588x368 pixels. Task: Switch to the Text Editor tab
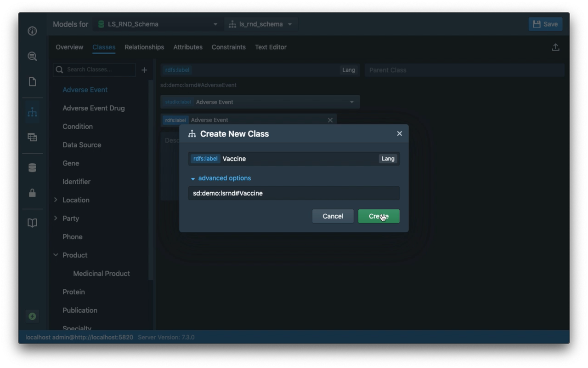271,47
